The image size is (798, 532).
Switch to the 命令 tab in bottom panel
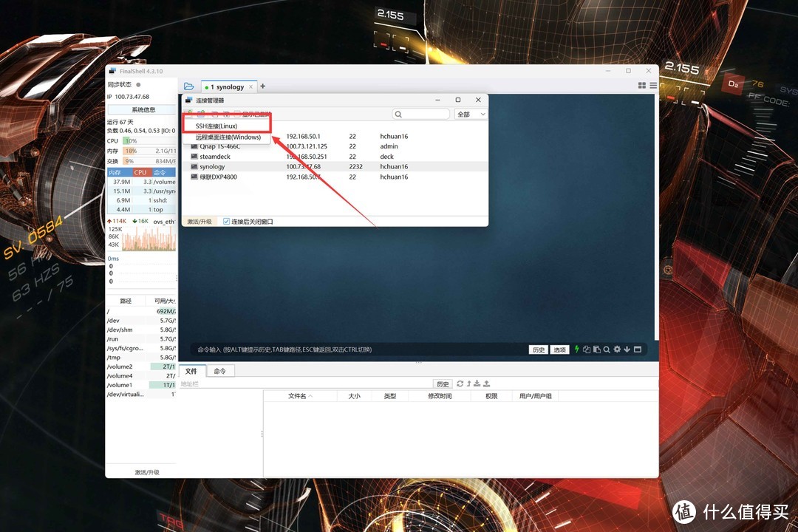[219, 371]
